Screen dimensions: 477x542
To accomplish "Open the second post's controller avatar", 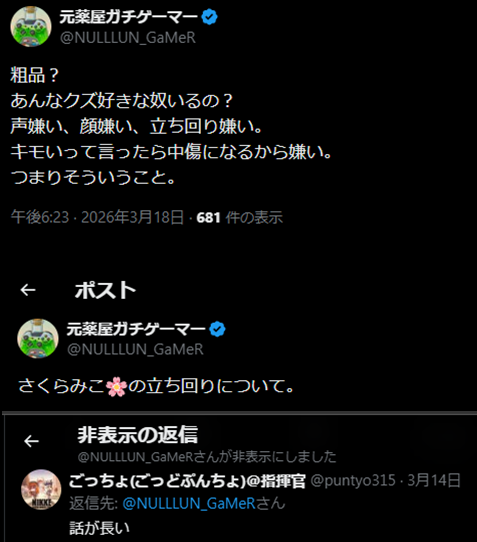I will coord(38,338).
